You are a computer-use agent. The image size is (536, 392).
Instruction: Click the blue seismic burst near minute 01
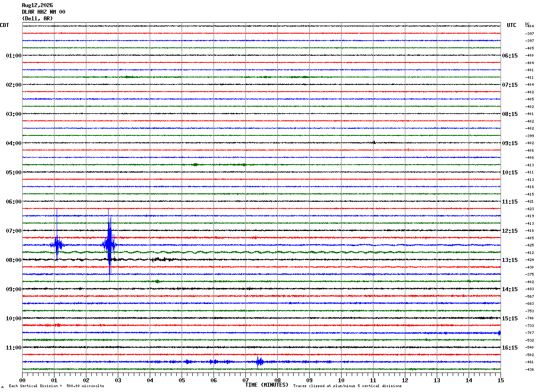pyautogui.click(x=56, y=244)
